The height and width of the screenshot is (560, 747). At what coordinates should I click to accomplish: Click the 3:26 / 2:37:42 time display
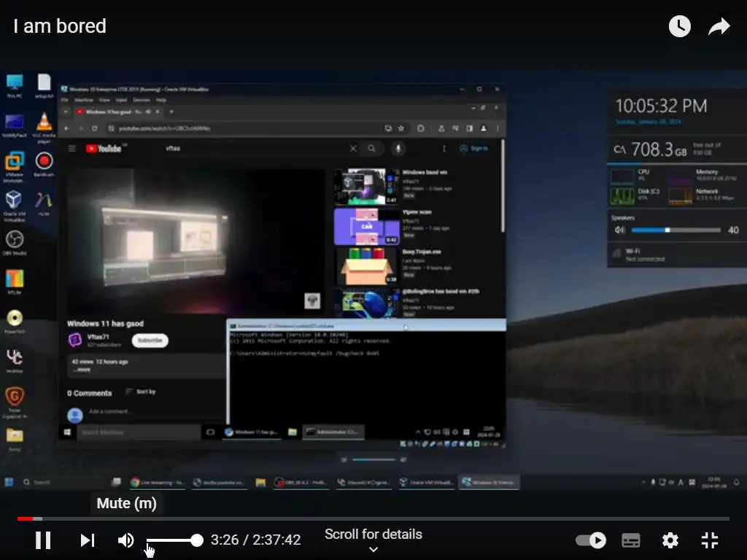[256, 540]
